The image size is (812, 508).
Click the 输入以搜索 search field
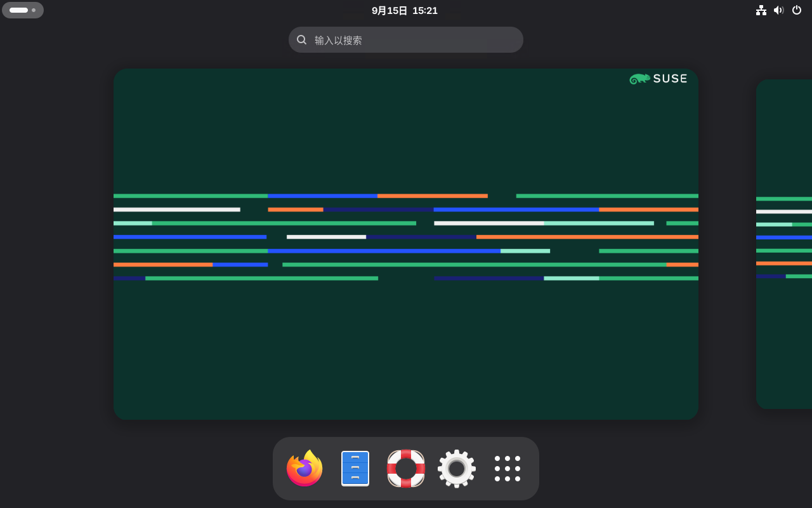[406, 39]
